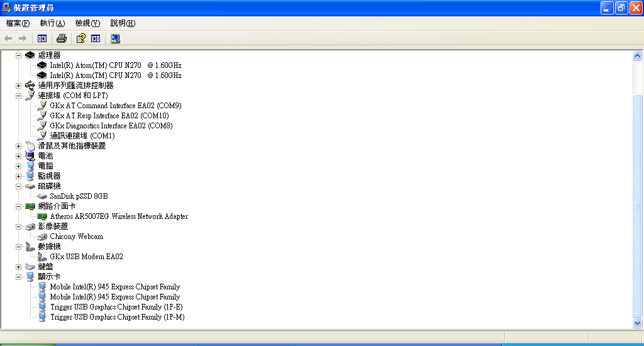Viewport: 644px width, 346px height.
Task: Open the 執行(A) Action menu
Action: [53, 23]
